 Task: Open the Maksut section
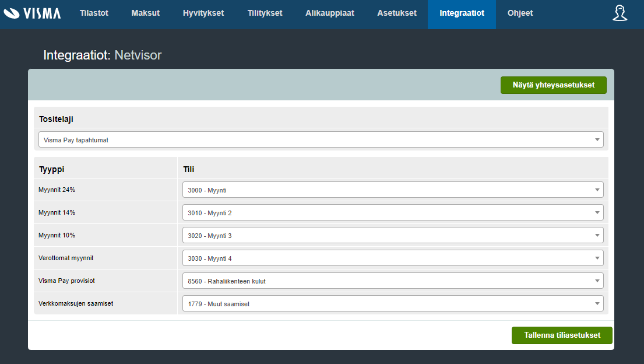pyautogui.click(x=145, y=13)
